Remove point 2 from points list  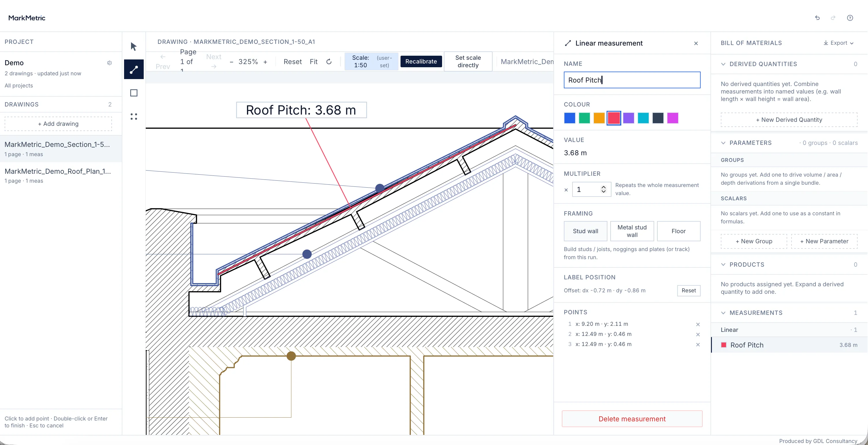point(698,334)
